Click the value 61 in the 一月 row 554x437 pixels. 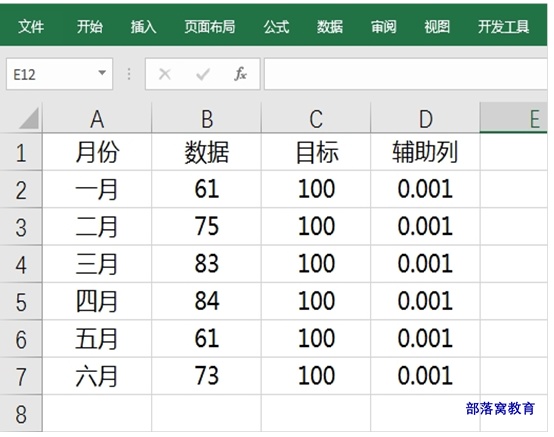[x=207, y=189]
